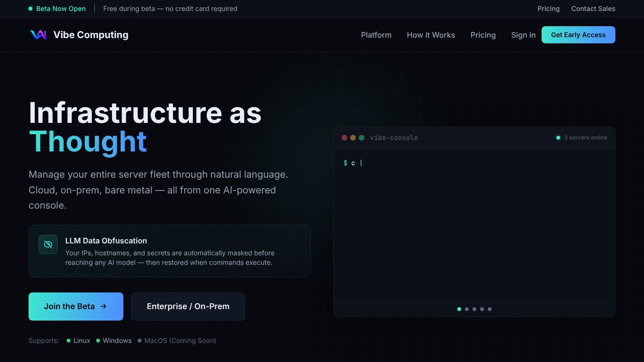Click MacOS (Coming Soon) label
Viewport: 644px width, 362px height.
(180, 341)
